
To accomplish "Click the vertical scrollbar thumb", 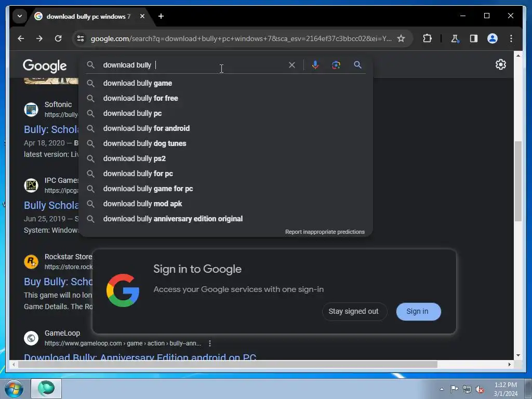I will coord(518,181).
